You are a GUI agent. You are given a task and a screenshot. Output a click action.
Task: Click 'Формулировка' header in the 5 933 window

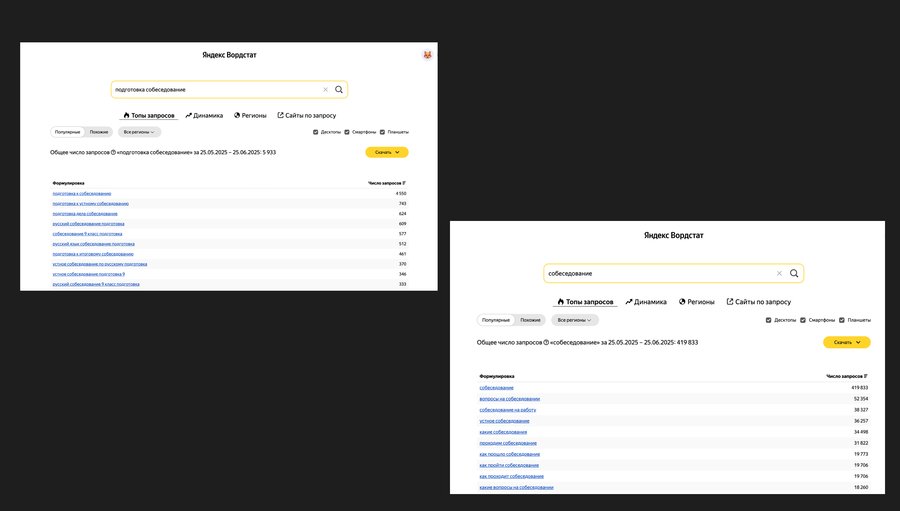pyautogui.click(x=68, y=183)
